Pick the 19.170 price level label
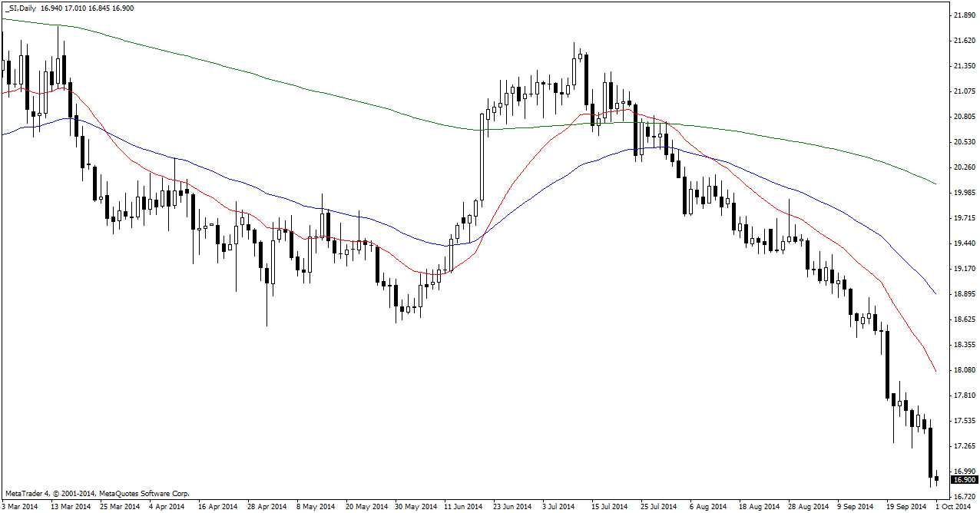The height and width of the screenshot is (513, 980). (x=964, y=269)
